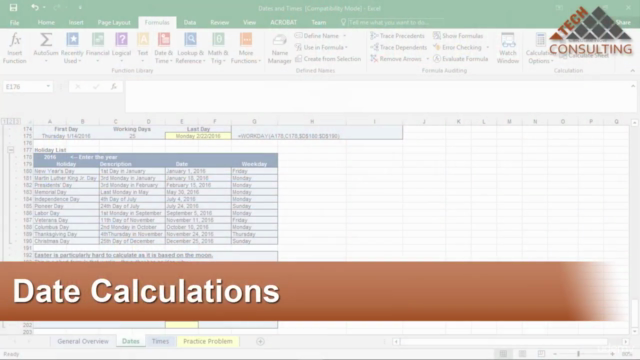This screenshot has height=360, width=640.
Task: Switch to the ACROBAT tab
Action: 284,22
